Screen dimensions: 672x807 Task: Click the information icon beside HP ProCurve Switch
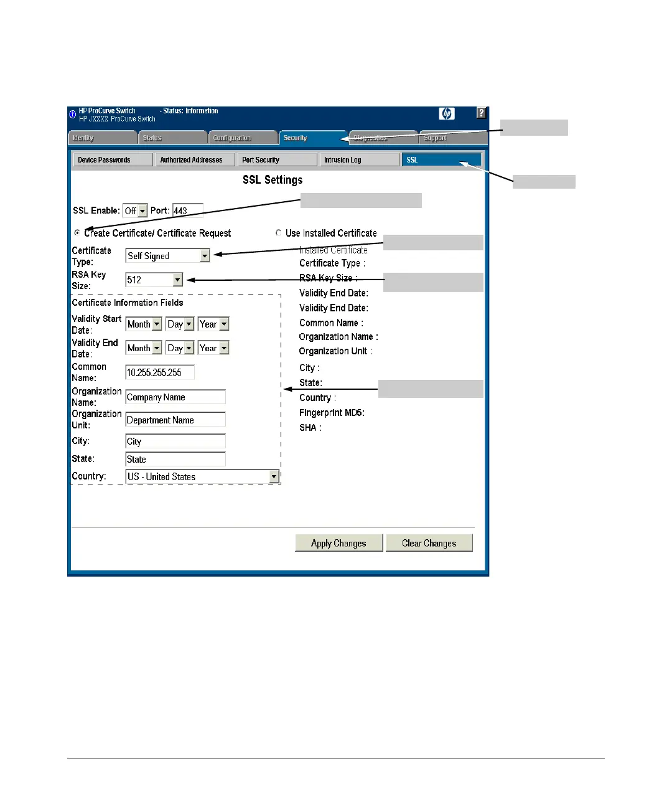pyautogui.click(x=72, y=115)
